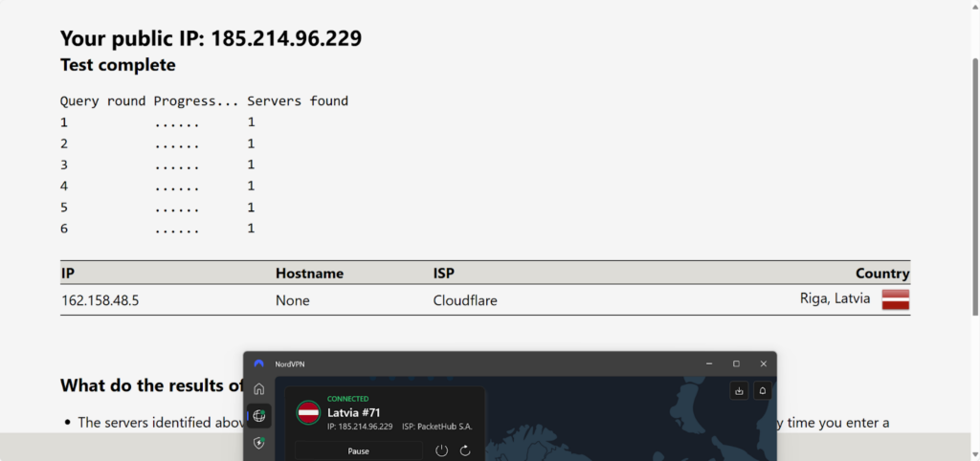The image size is (980, 461).
Task: Click the NordVPN logo in title bar
Action: (258, 363)
